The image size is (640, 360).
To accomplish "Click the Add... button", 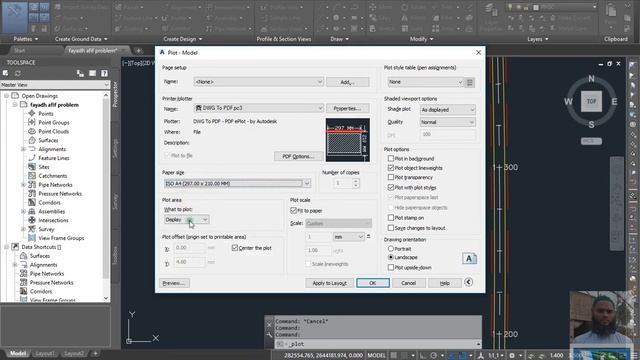I will (x=347, y=82).
